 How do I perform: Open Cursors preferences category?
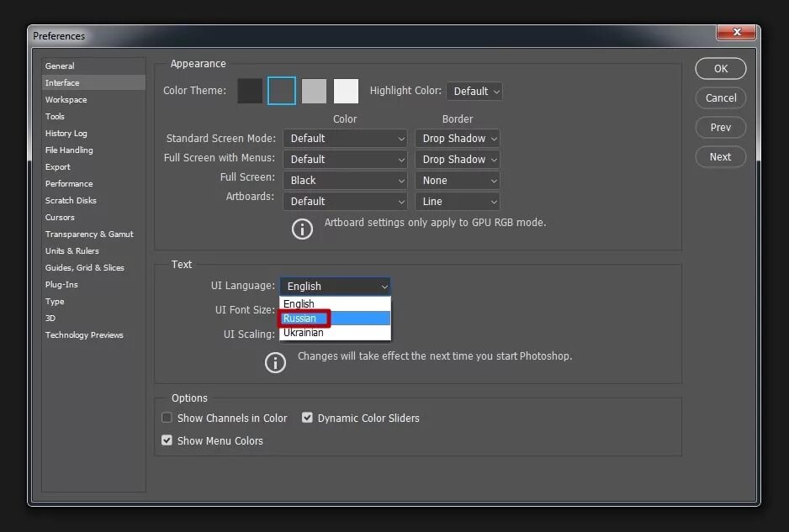94,218
